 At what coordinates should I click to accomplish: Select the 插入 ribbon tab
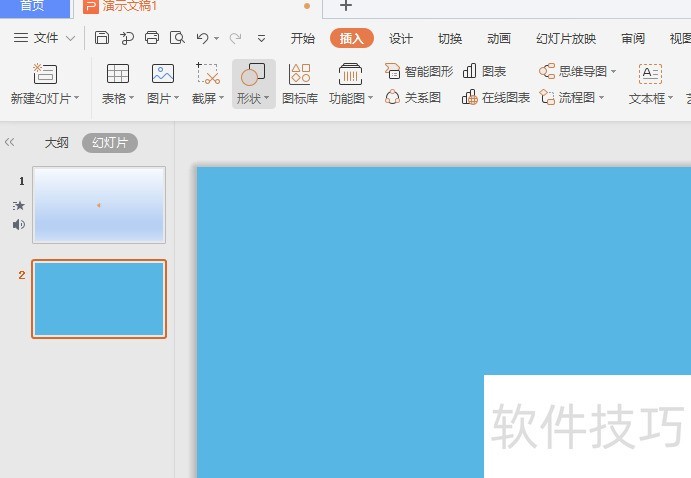click(x=351, y=38)
